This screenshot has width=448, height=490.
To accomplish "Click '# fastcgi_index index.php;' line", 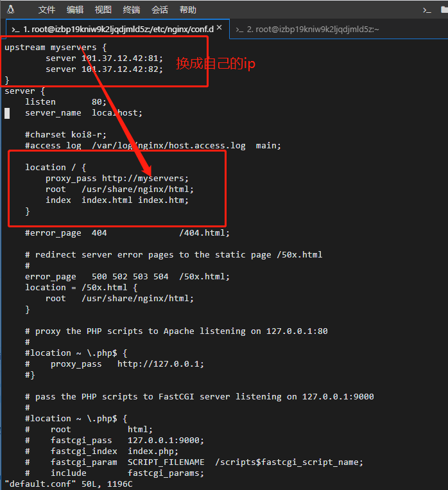I will (x=101, y=451).
